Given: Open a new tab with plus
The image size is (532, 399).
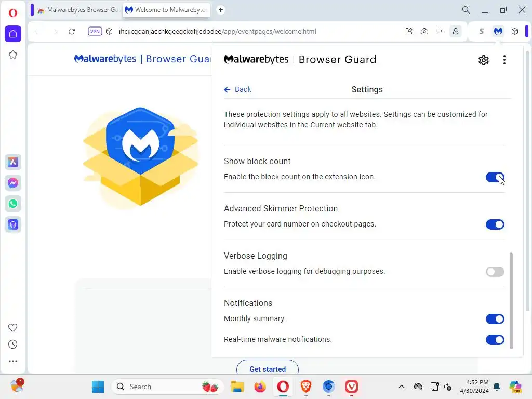Looking at the screenshot, I should pyautogui.click(x=220, y=10).
